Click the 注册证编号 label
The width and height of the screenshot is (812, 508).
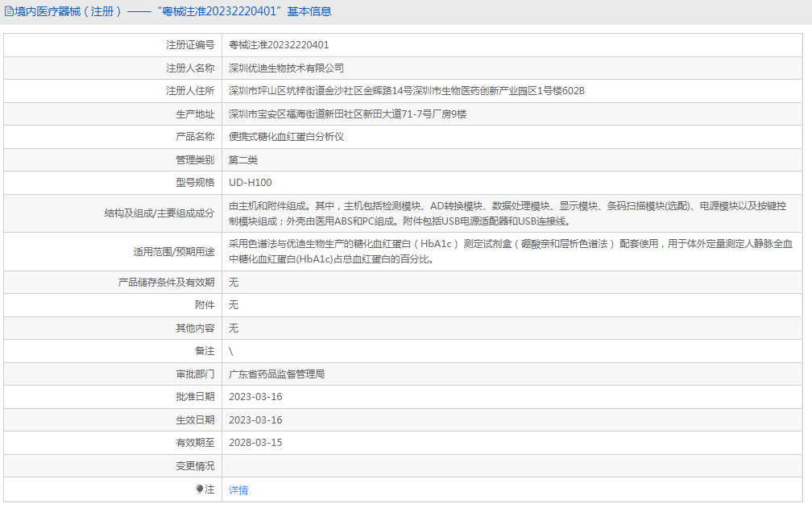[x=190, y=45]
